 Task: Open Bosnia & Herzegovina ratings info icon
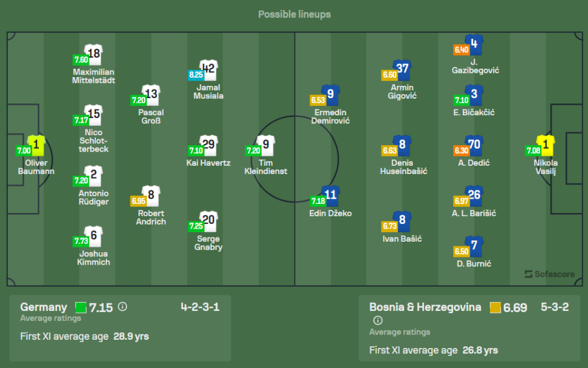coord(377,320)
